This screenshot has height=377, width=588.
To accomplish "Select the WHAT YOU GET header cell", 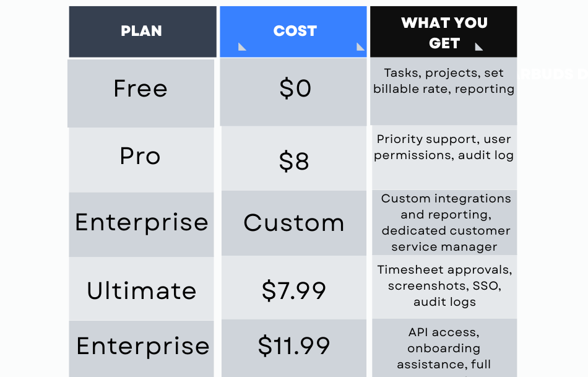I will (444, 32).
